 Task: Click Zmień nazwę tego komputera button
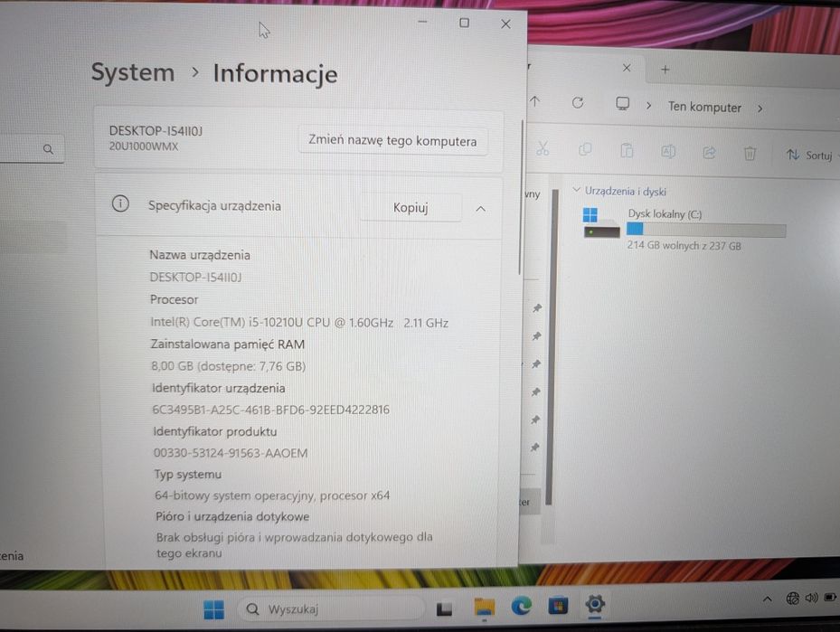point(392,140)
